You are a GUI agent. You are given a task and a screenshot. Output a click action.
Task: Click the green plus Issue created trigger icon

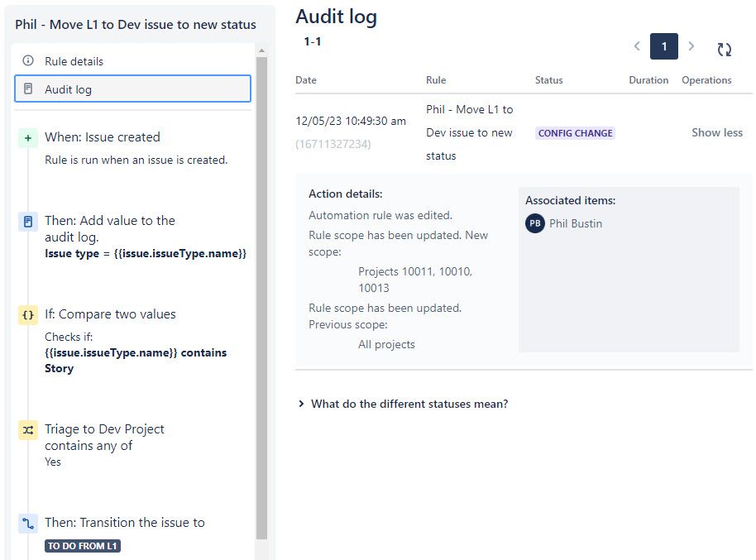point(28,138)
